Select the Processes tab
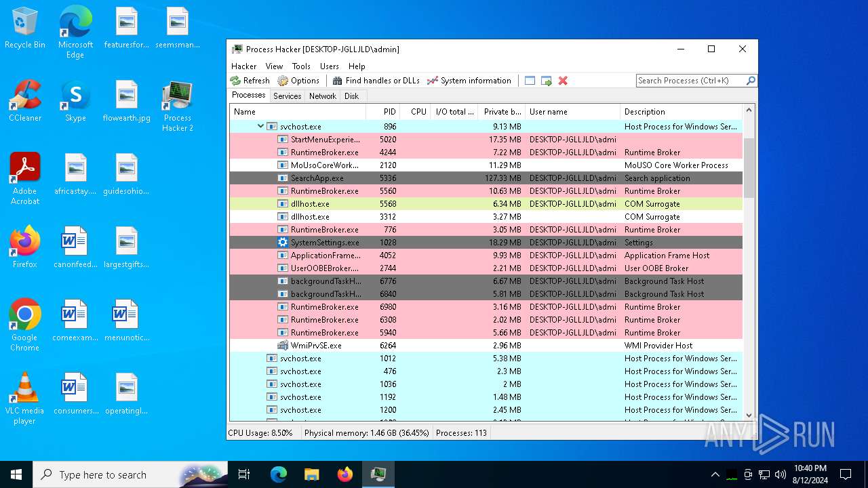 tap(249, 96)
